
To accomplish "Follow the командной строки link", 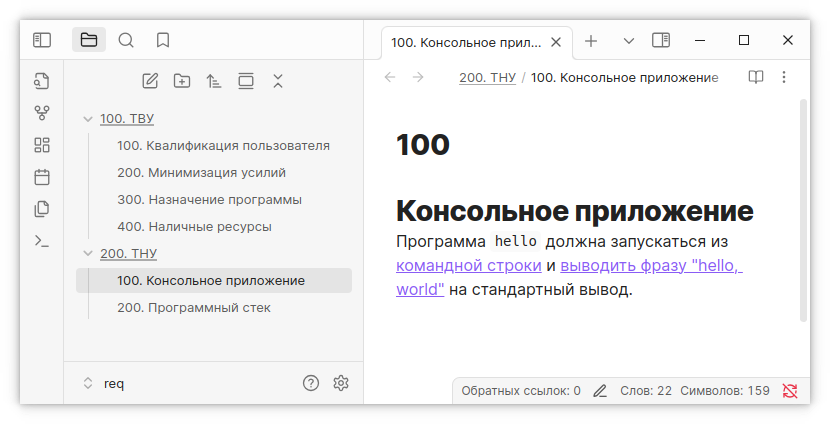I will [x=469, y=266].
